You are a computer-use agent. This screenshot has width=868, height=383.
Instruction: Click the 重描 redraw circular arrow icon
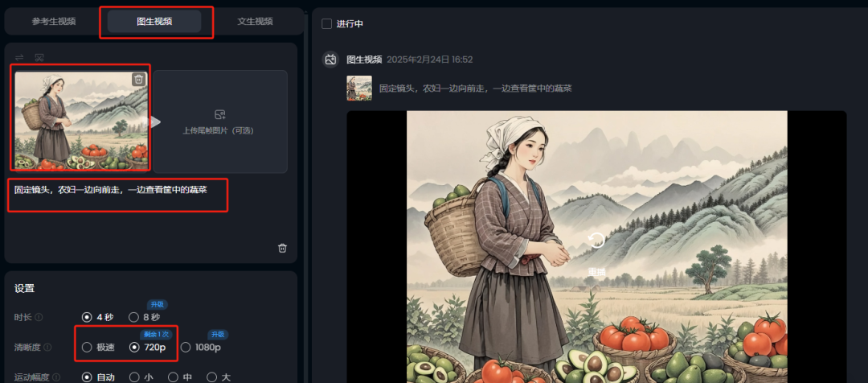point(596,241)
